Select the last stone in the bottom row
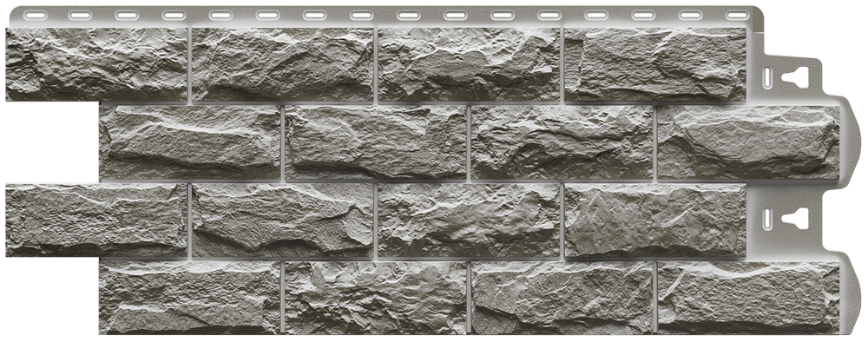Image resolution: width=868 pixels, height=342 pixels. click(x=748, y=298)
